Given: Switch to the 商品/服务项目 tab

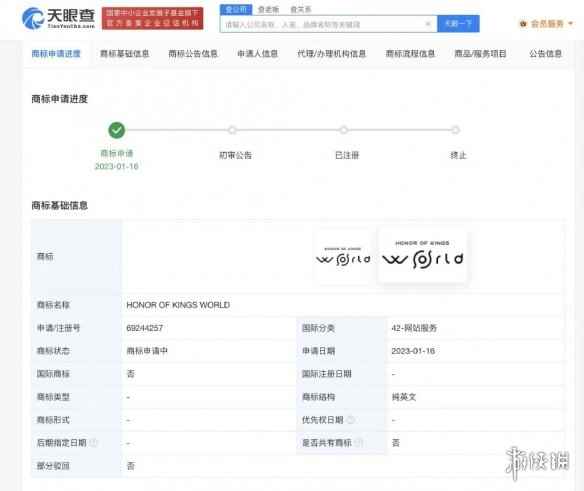Looking at the screenshot, I should pos(480,54).
